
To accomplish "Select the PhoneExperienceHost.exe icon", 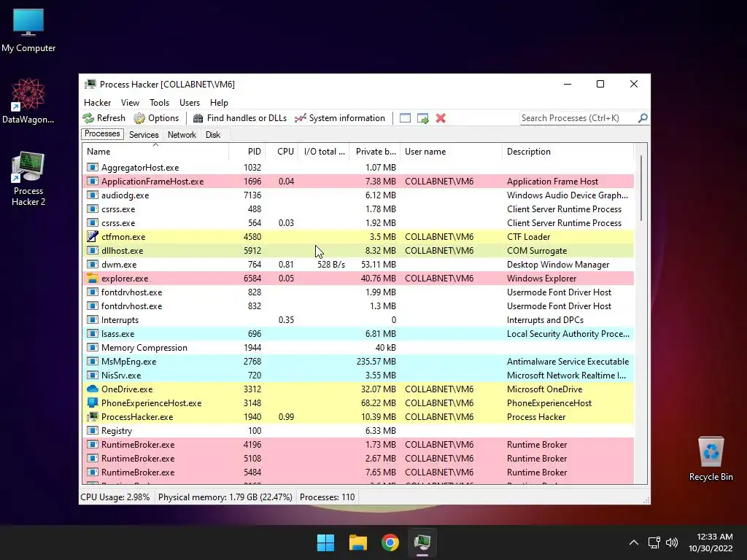I will pos(93,402).
